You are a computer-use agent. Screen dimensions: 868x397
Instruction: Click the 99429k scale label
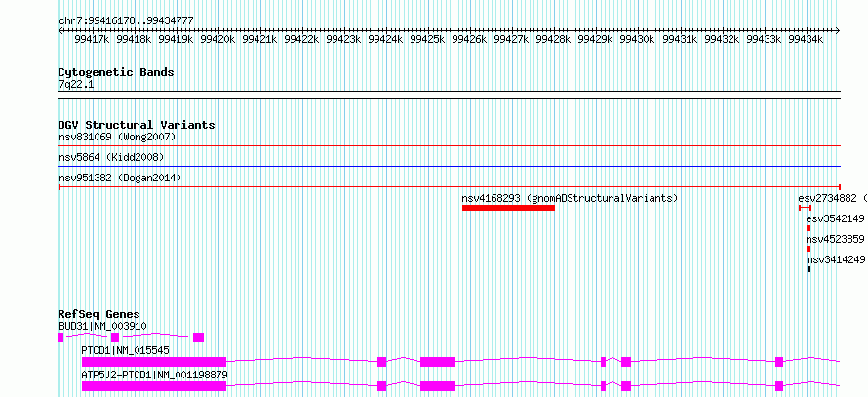[595, 39]
